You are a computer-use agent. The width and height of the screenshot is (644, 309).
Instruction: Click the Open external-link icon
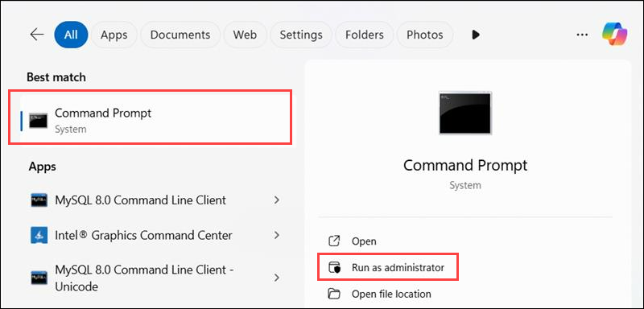334,241
